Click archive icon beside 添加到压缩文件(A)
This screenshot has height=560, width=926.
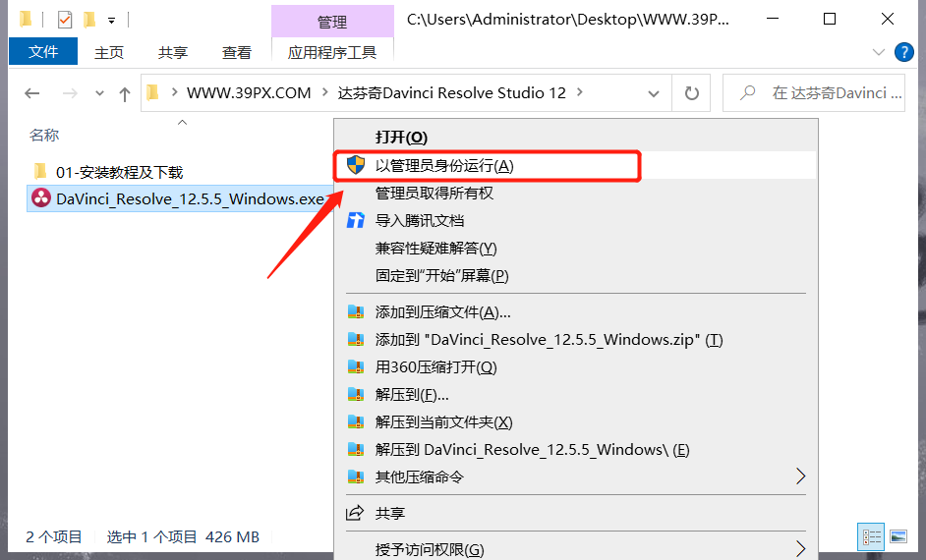[356, 311]
